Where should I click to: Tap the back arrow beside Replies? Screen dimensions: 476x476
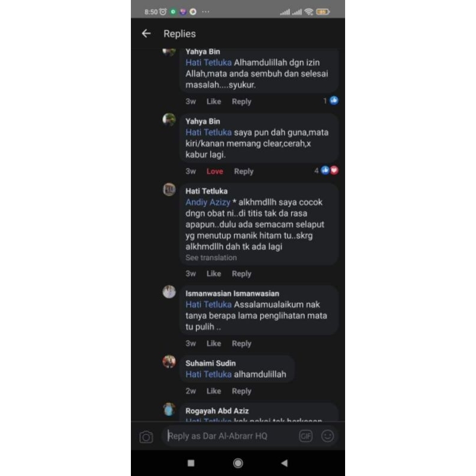146,33
